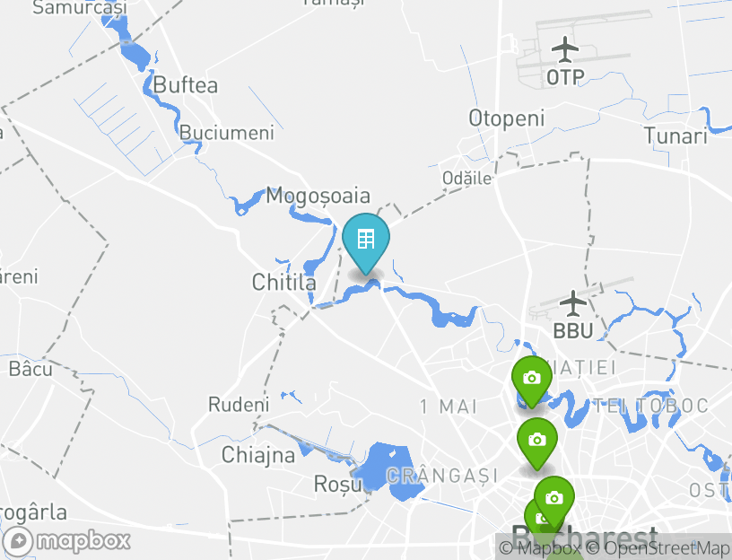Image resolution: width=732 pixels, height=560 pixels.
Task: Open the © OpenStreetMap attribution link
Action: coord(658,548)
